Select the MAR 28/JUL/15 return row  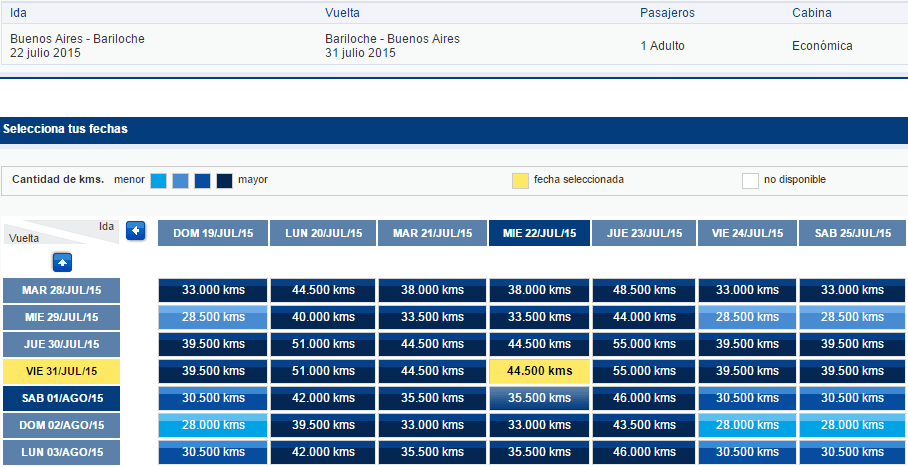point(61,290)
